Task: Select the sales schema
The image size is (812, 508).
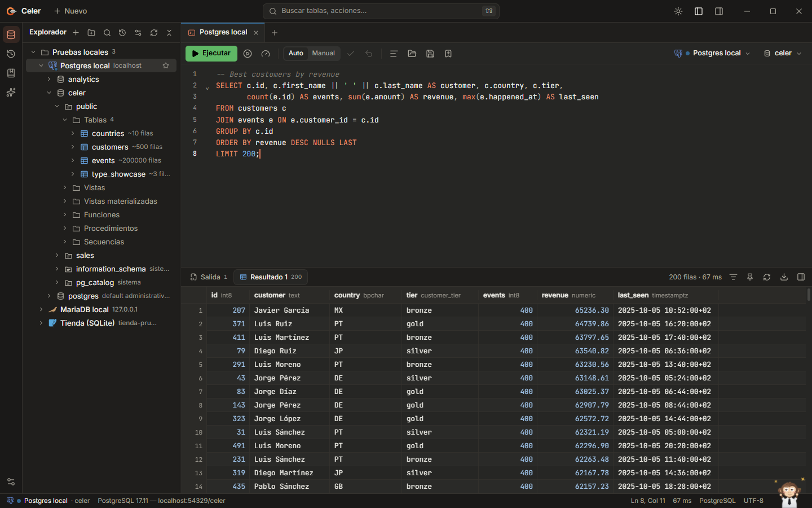Action: (x=85, y=255)
